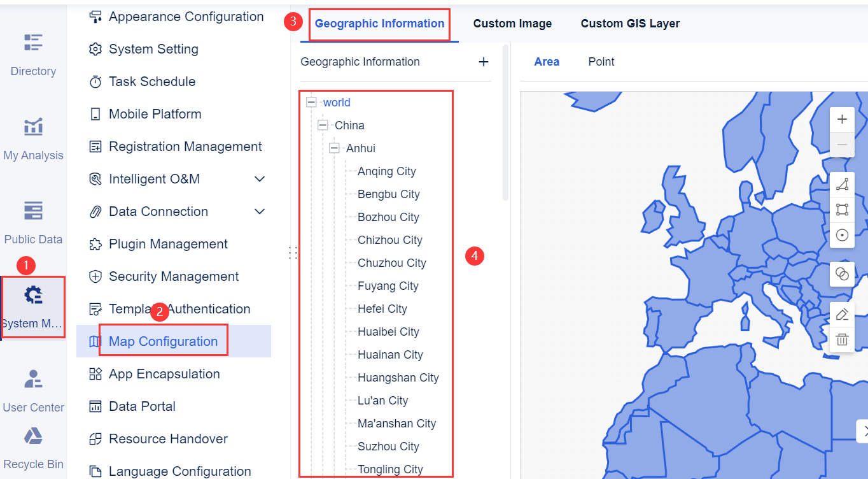The height and width of the screenshot is (479, 868).
Task: Click the merge shapes map tool
Action: [x=842, y=274]
